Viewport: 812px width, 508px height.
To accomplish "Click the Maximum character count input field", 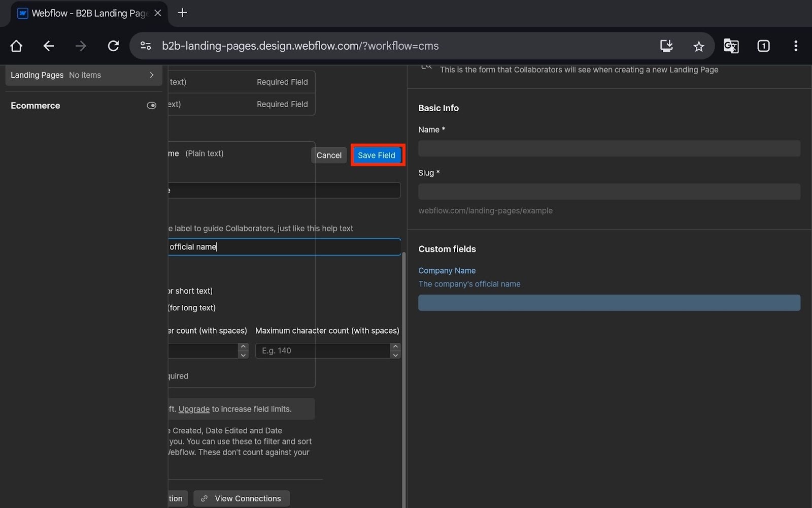I will [x=323, y=351].
